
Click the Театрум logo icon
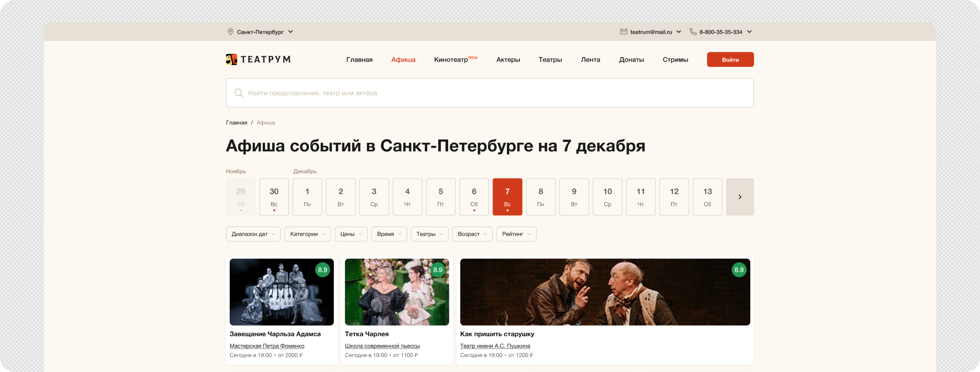tap(231, 59)
